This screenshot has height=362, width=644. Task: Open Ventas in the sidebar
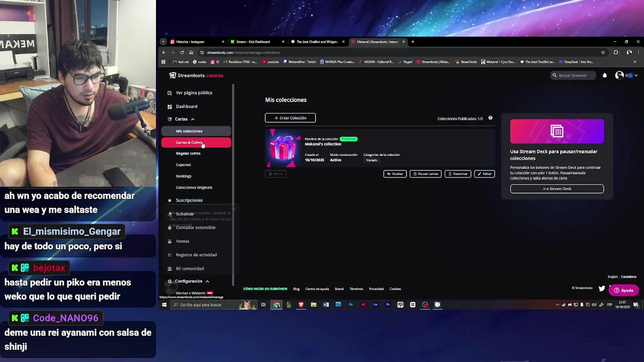pos(183,241)
